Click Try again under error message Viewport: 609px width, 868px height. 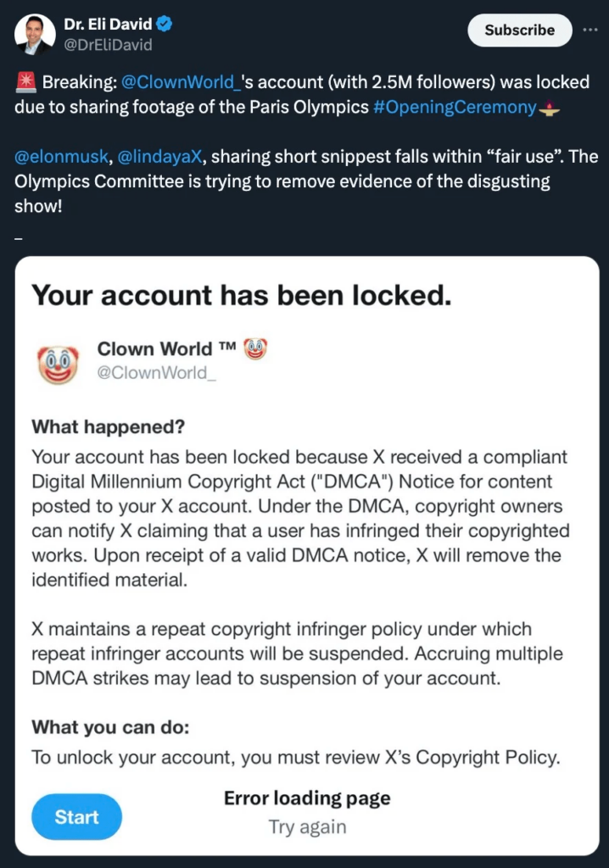click(x=308, y=826)
